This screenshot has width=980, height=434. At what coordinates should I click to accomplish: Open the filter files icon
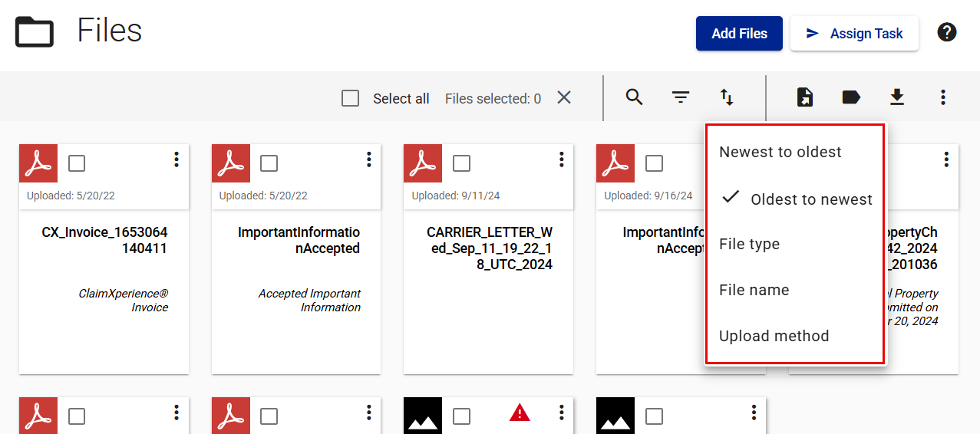681,97
